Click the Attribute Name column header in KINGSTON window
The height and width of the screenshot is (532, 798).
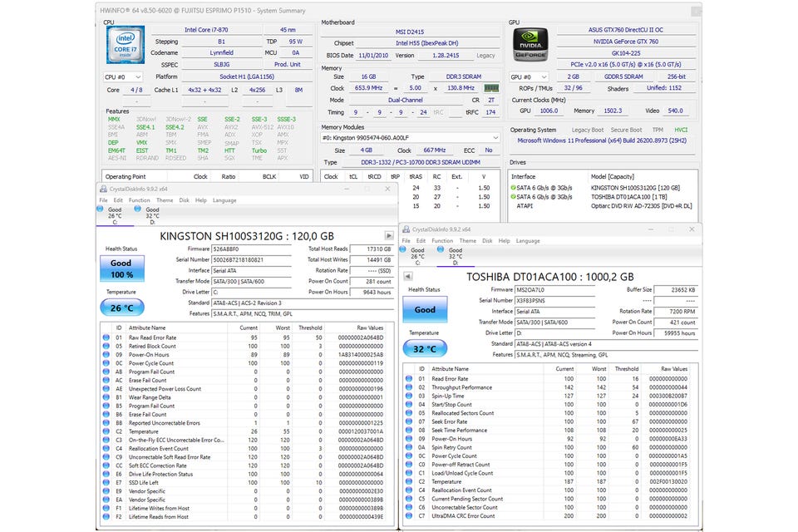point(147,328)
